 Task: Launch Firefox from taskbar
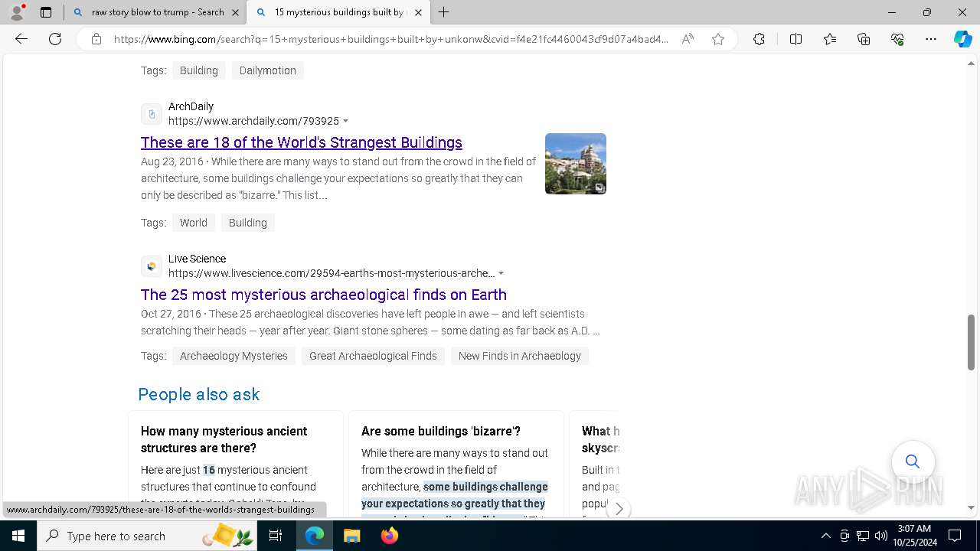(389, 536)
